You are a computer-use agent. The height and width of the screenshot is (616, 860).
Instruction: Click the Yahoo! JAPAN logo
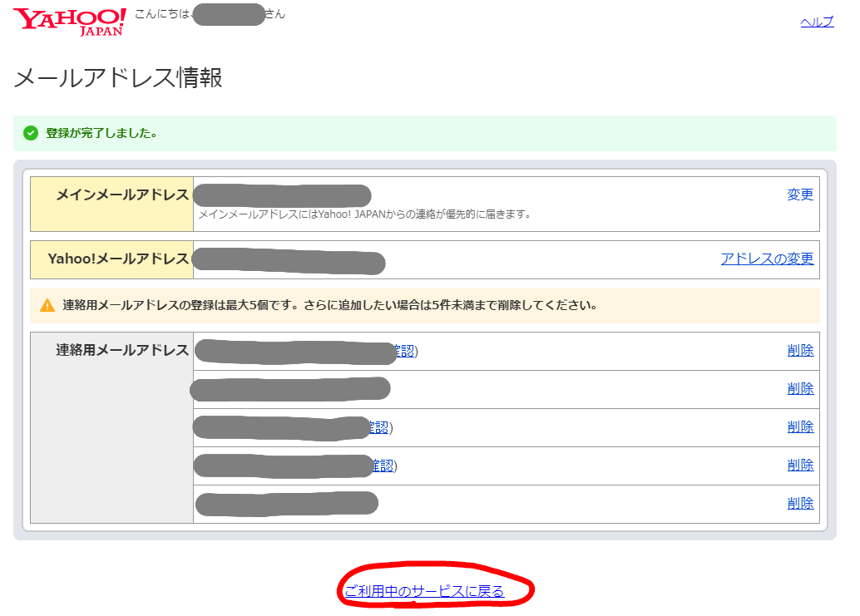coord(70,22)
